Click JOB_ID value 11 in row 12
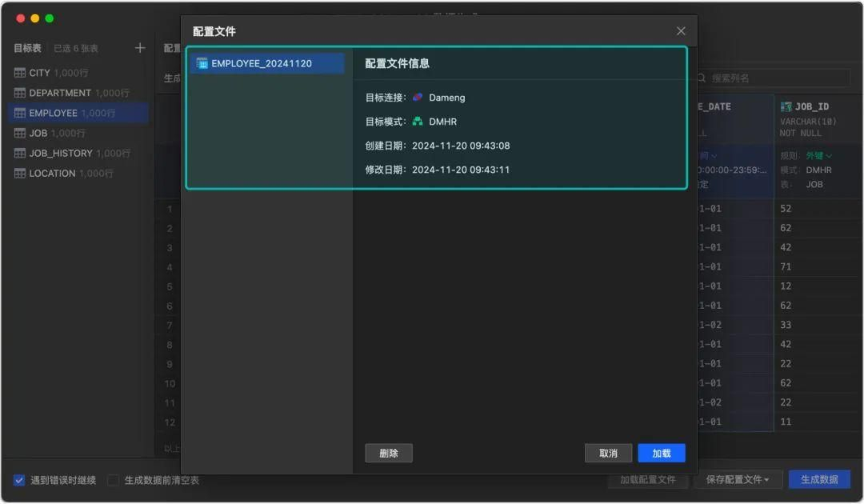 point(786,422)
